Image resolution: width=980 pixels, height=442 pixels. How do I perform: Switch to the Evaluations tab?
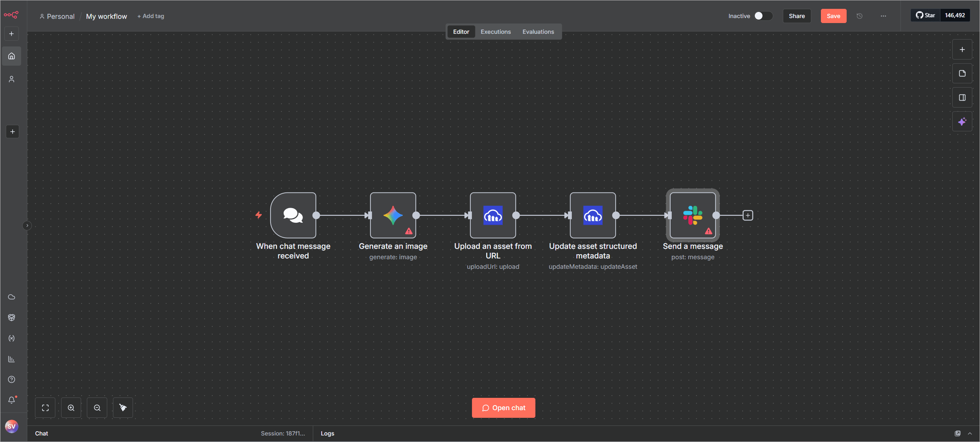tap(538, 31)
